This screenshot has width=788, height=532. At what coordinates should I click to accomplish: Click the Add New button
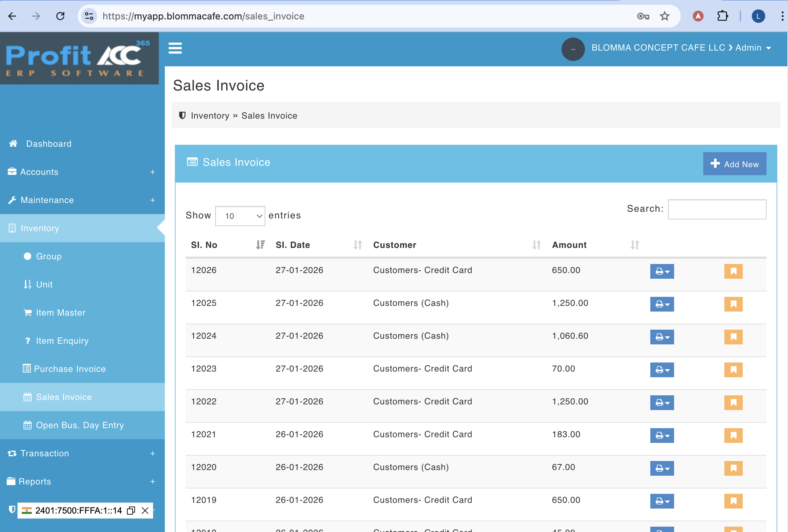pos(734,164)
